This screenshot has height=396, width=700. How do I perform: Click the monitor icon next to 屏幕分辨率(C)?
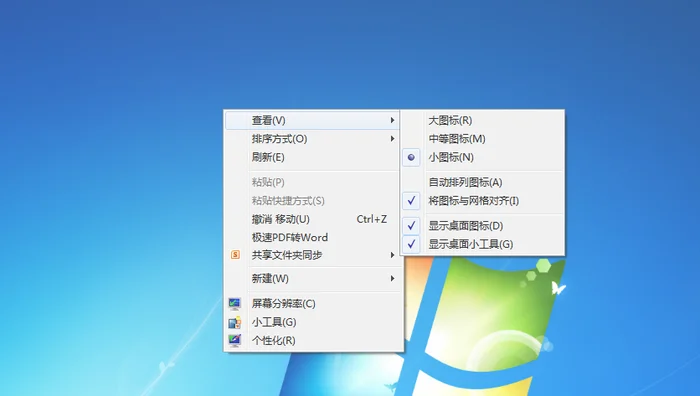click(x=235, y=304)
